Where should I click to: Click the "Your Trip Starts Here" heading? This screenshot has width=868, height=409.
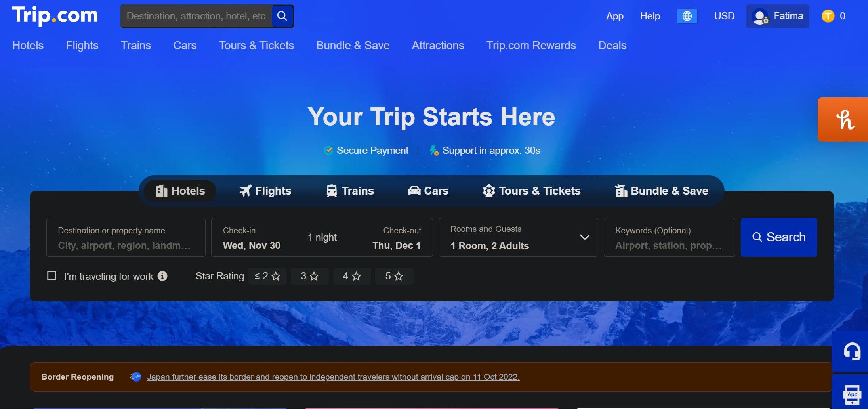coord(431,117)
